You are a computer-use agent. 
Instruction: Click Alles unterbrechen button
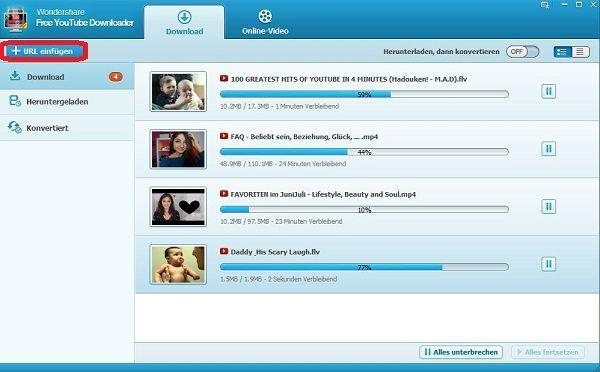[x=461, y=352]
